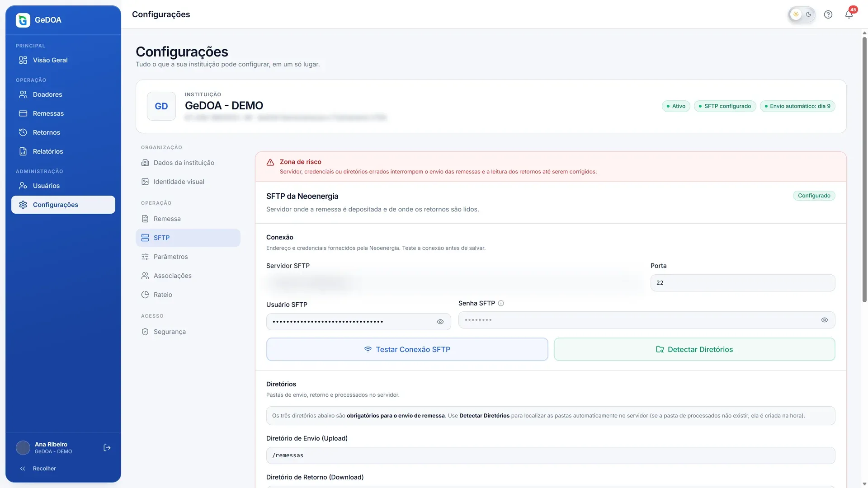
Task: Open Retornos page
Action: click(x=63, y=132)
